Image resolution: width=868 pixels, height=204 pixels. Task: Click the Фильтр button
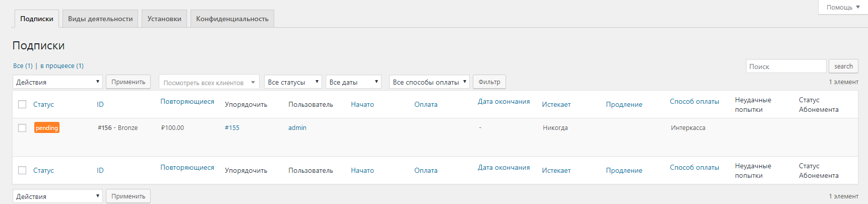point(489,82)
